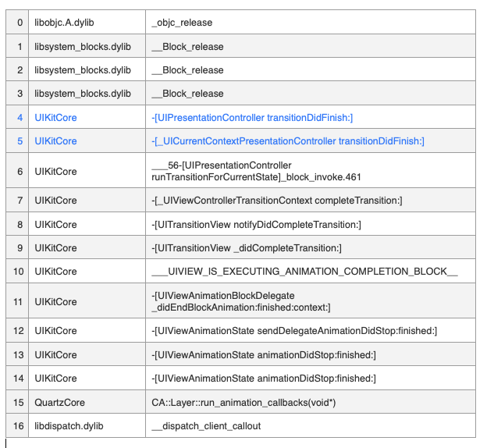Click UIKitCore in frame 8
Image resolution: width=487 pixels, height=448 pixels.
55,225
